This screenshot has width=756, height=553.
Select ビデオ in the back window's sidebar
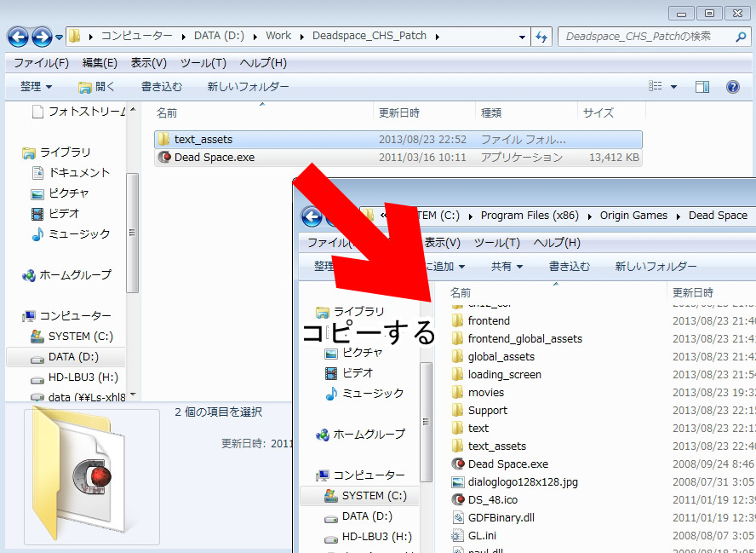(x=55, y=214)
